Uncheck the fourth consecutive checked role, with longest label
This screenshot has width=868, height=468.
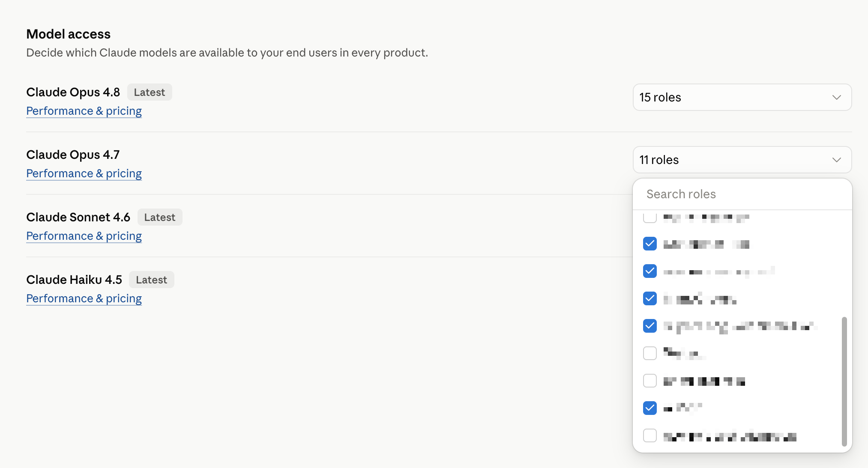(x=650, y=326)
